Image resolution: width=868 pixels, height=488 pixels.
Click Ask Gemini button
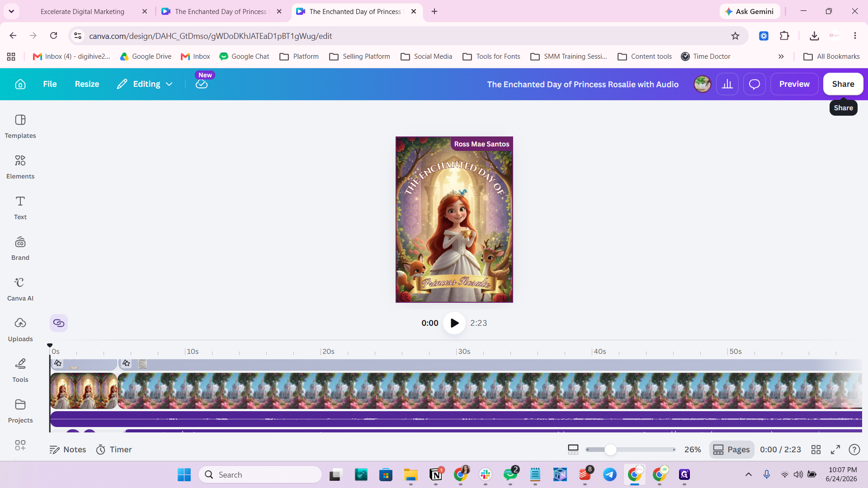[750, 11]
